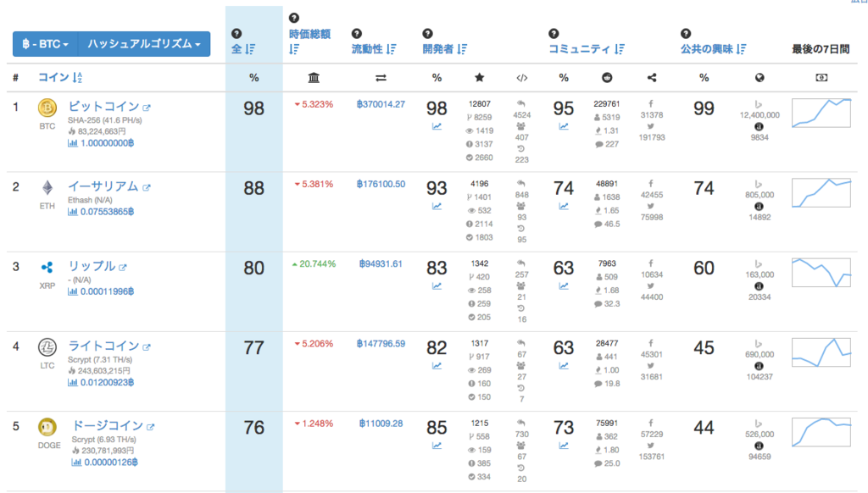Click Ripple change value 20.744%
This screenshot has height=493, width=868.
point(314,264)
